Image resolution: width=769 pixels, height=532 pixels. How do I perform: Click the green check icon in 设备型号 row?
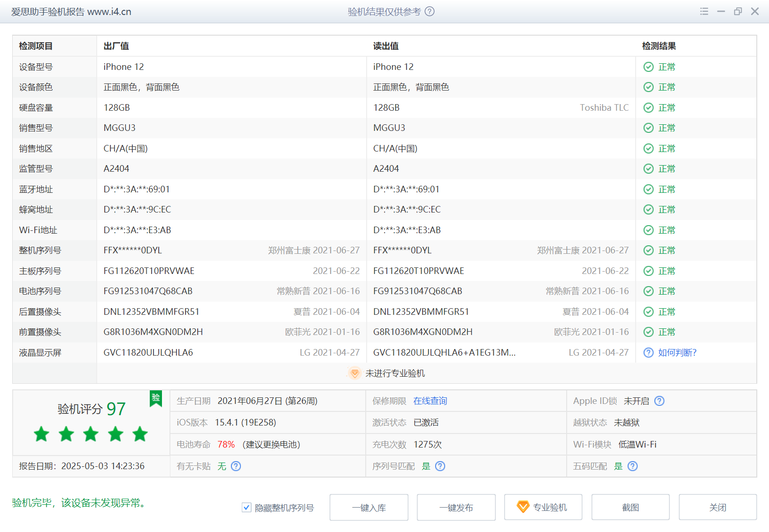coord(648,67)
